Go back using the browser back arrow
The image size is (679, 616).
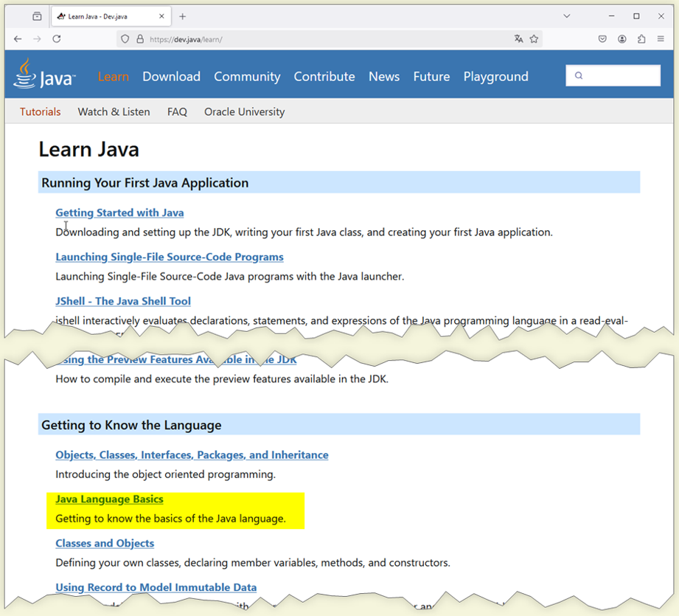(18, 39)
